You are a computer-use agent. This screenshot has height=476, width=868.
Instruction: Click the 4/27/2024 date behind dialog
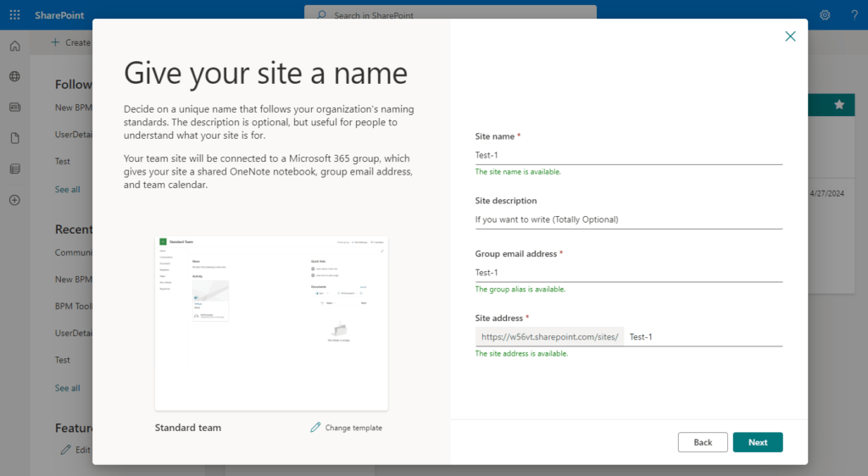(827, 193)
